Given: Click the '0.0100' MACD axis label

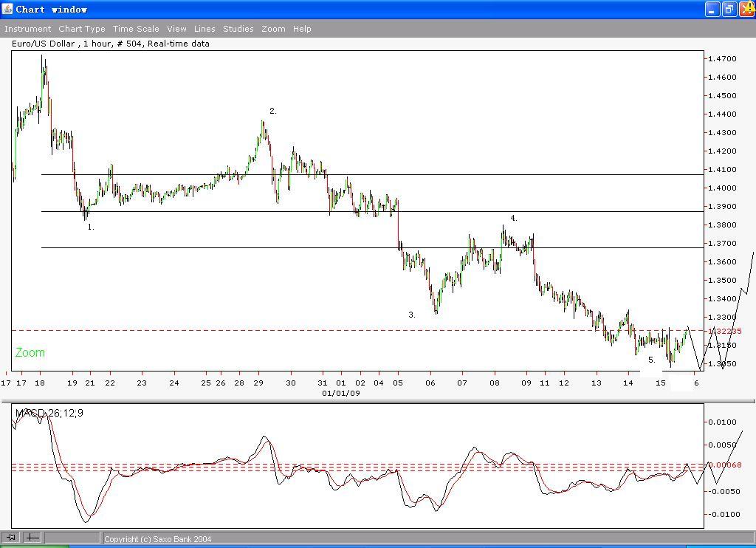Looking at the screenshot, I should coord(722,422).
